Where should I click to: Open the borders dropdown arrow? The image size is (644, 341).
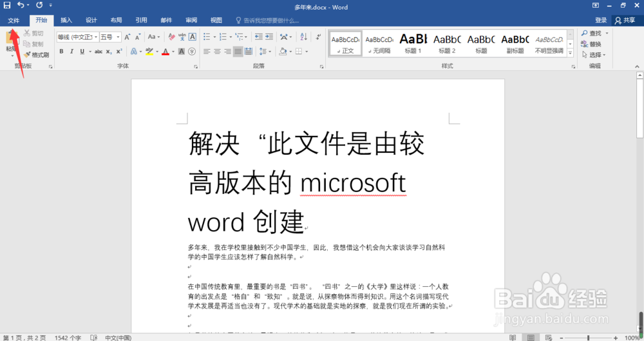[x=307, y=52]
